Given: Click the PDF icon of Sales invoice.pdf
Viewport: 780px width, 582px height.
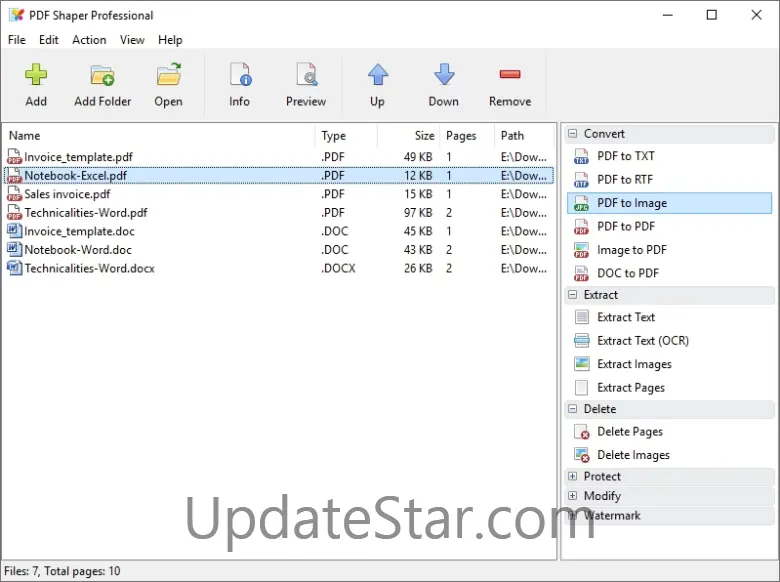Looking at the screenshot, I should coord(14,194).
